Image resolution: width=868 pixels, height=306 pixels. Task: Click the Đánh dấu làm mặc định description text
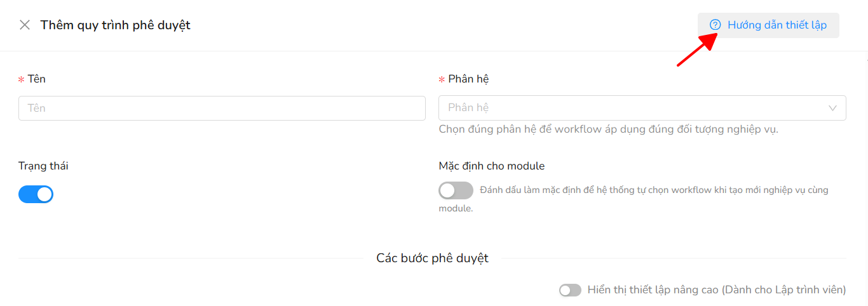[634, 199]
